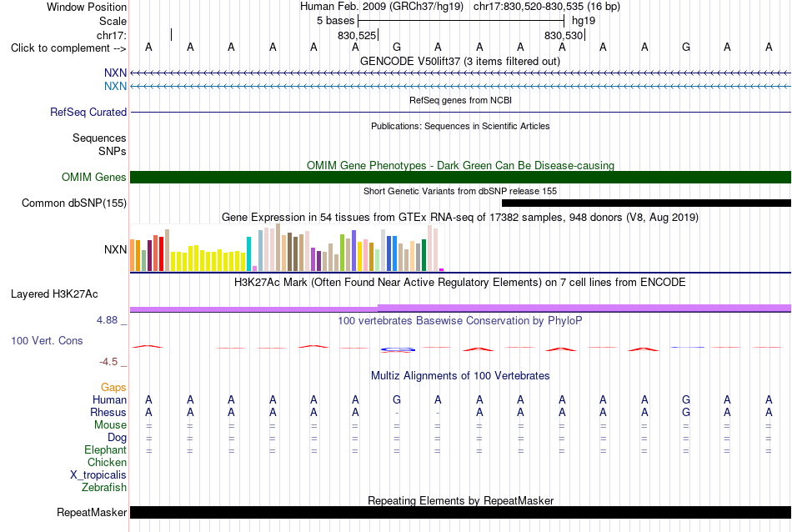The height and width of the screenshot is (532, 792).
Task: Click 'Multiz Alignments of 100 Vertebrates' title
Action: point(460,375)
